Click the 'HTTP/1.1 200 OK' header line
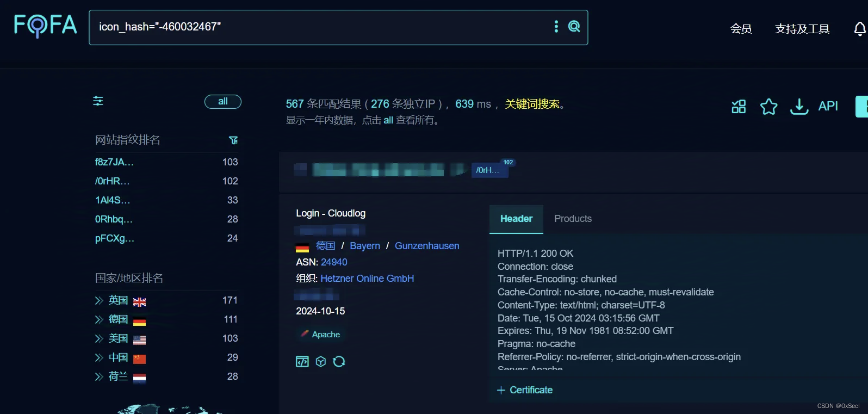Screen dimensions: 868x414 click(x=535, y=254)
